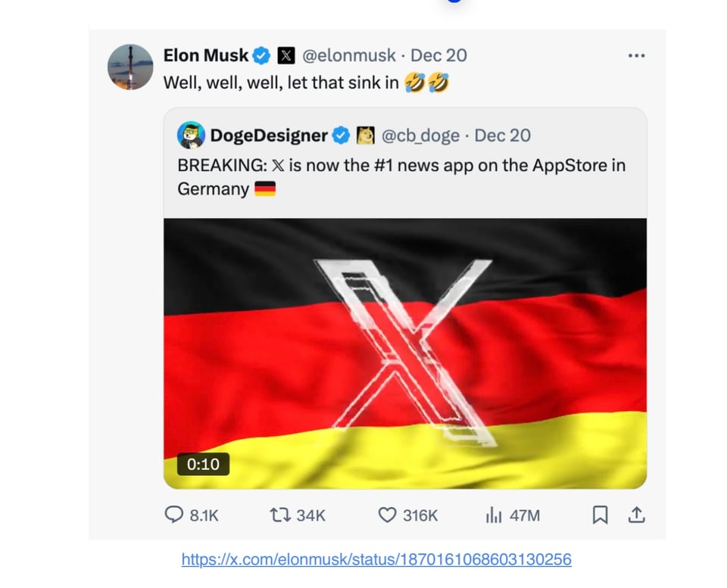Viewport: 727px width, 588px height.
Task: Open the three-dot more options menu
Action: 636,56
